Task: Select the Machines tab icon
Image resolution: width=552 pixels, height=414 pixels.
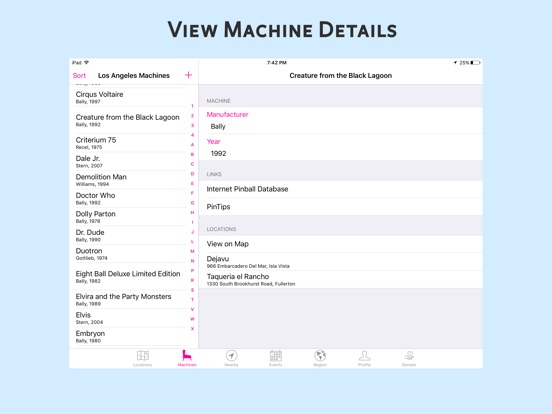Action: (x=187, y=355)
